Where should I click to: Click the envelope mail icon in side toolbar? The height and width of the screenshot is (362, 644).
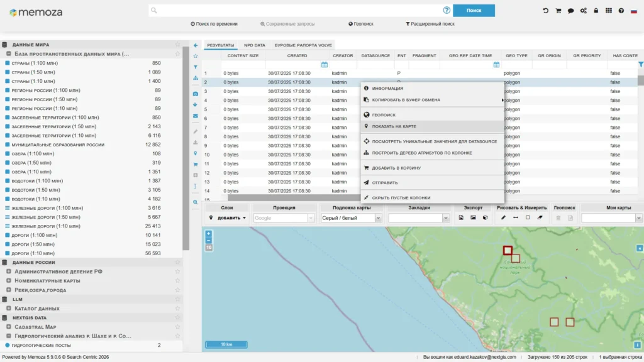pyautogui.click(x=196, y=116)
